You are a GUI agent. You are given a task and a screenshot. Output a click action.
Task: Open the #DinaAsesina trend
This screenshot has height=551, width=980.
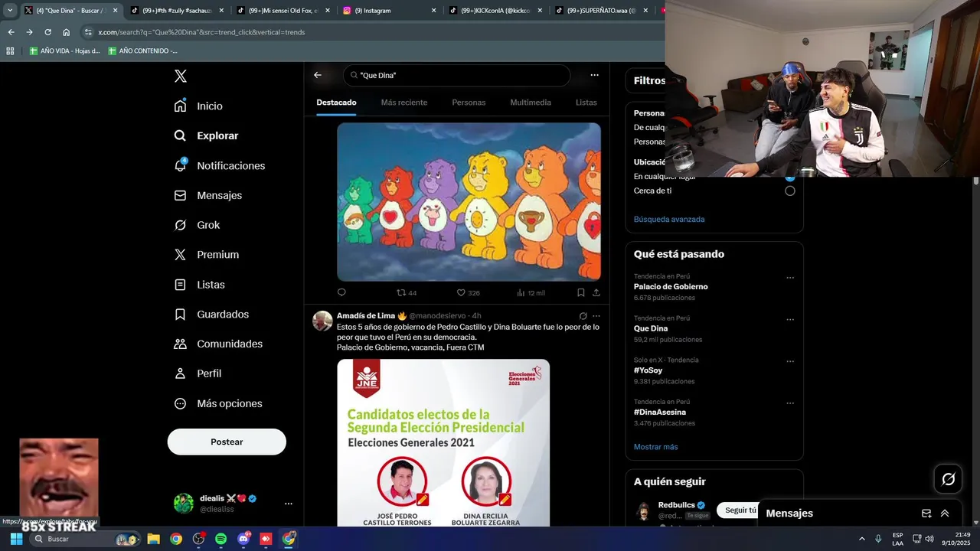click(660, 412)
